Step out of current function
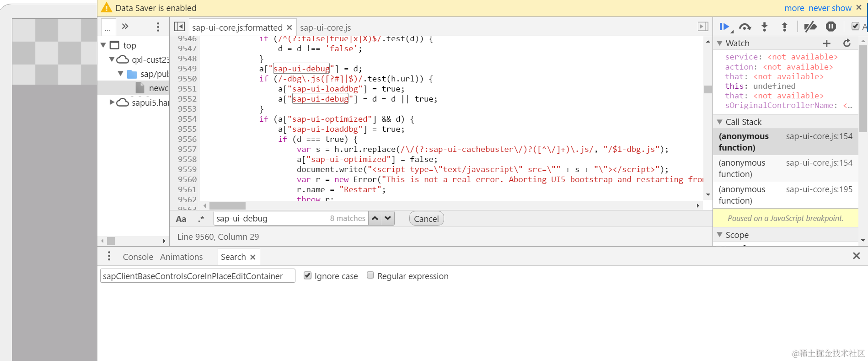868x361 pixels. click(x=784, y=27)
